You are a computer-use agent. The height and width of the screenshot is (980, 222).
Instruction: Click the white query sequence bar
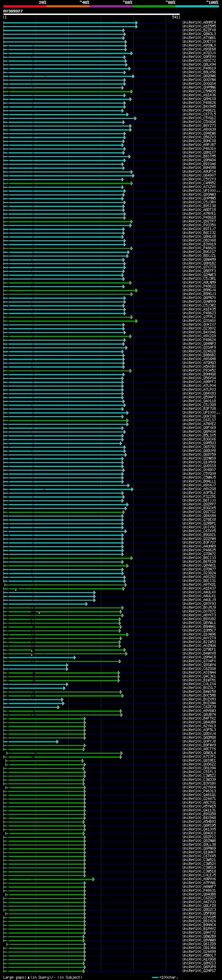[92, 14]
